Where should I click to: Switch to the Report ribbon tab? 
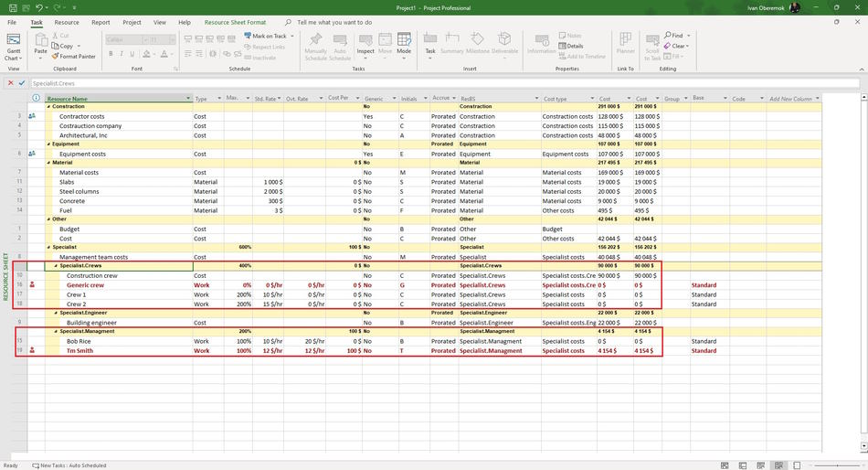[x=101, y=22]
